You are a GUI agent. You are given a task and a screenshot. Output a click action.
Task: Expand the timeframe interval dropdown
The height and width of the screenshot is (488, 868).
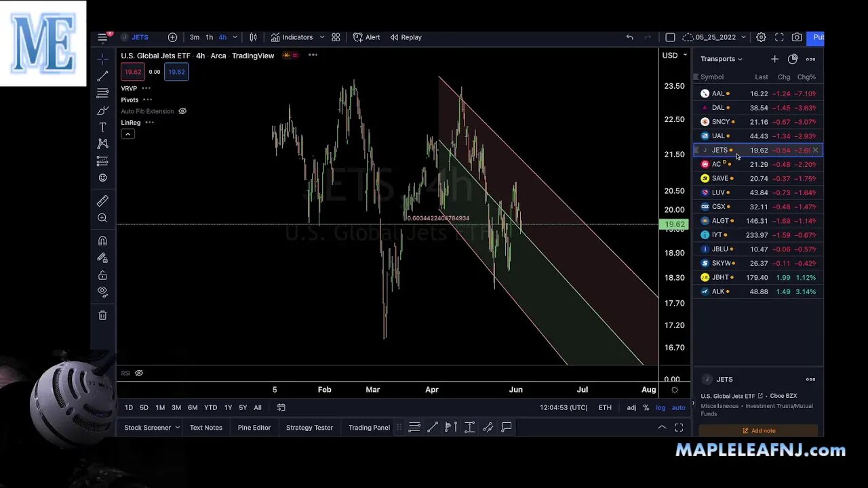[x=235, y=37]
